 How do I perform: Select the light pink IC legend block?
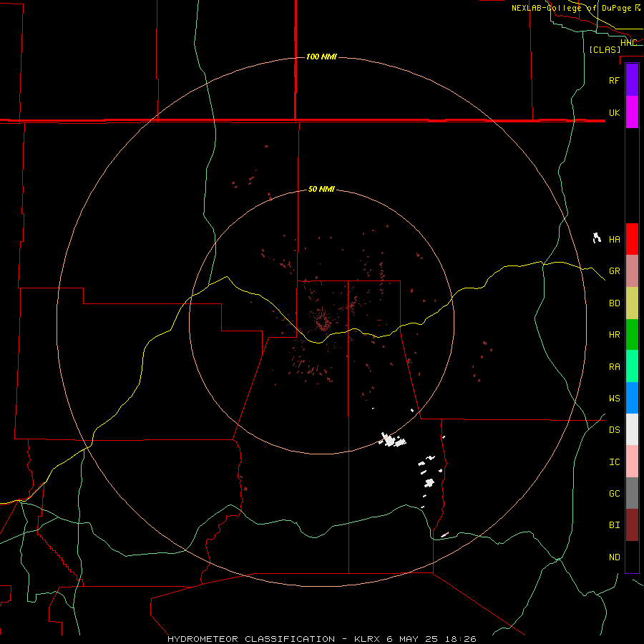632,462
